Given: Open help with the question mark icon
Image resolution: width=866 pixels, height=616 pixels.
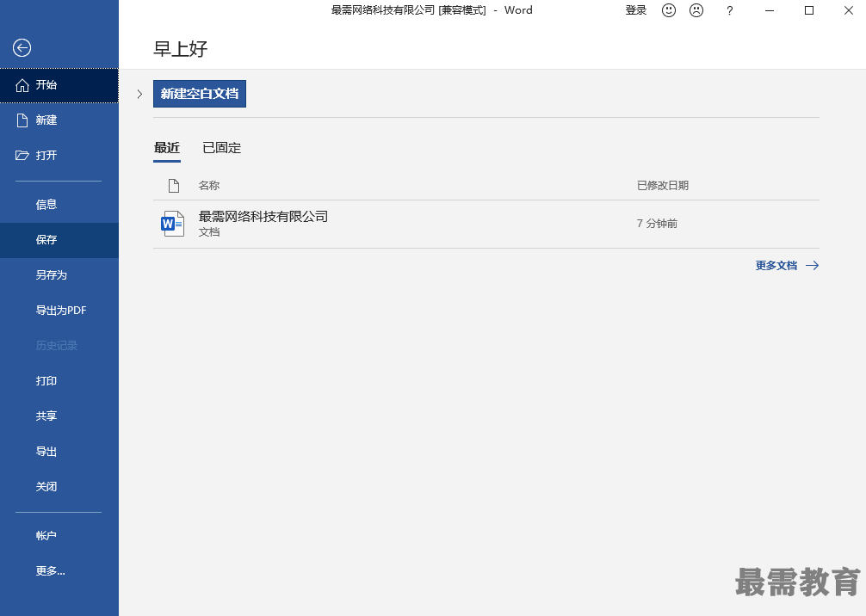Looking at the screenshot, I should click(730, 10).
